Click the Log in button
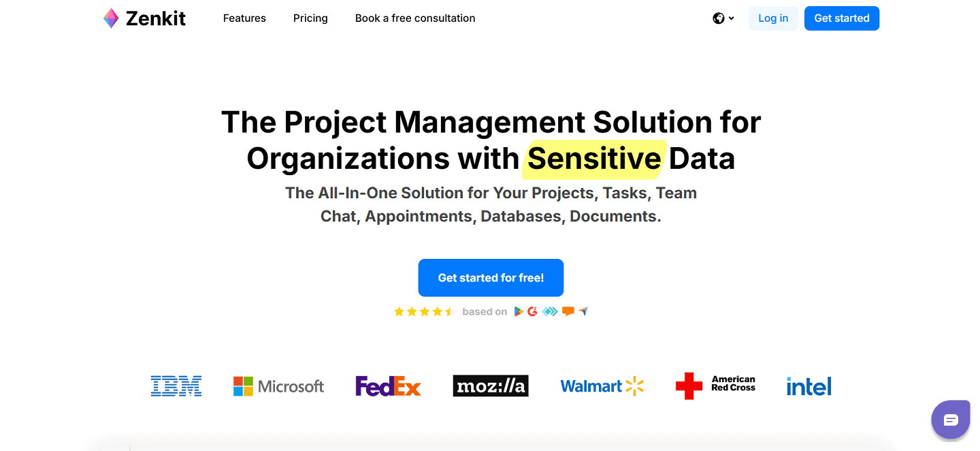Viewport: 980px width, 451px height. [x=773, y=18]
